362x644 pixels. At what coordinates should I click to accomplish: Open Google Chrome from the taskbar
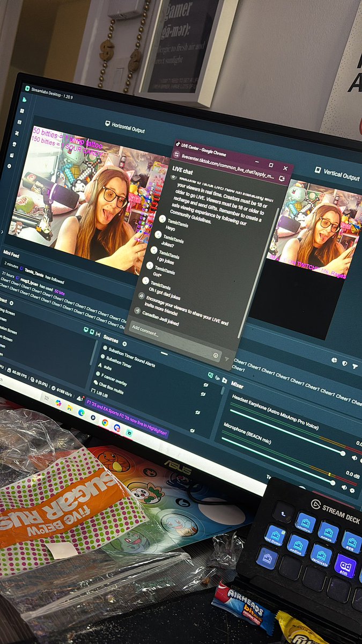point(105,422)
